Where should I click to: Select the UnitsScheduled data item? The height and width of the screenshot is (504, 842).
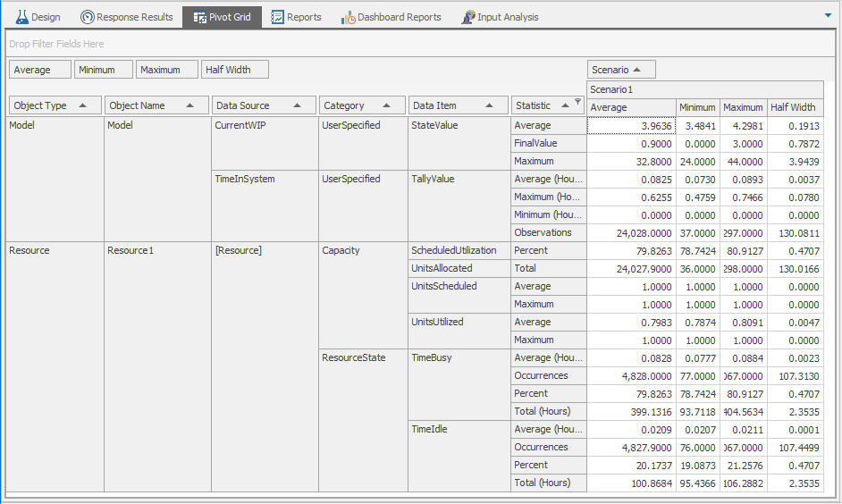click(x=459, y=295)
